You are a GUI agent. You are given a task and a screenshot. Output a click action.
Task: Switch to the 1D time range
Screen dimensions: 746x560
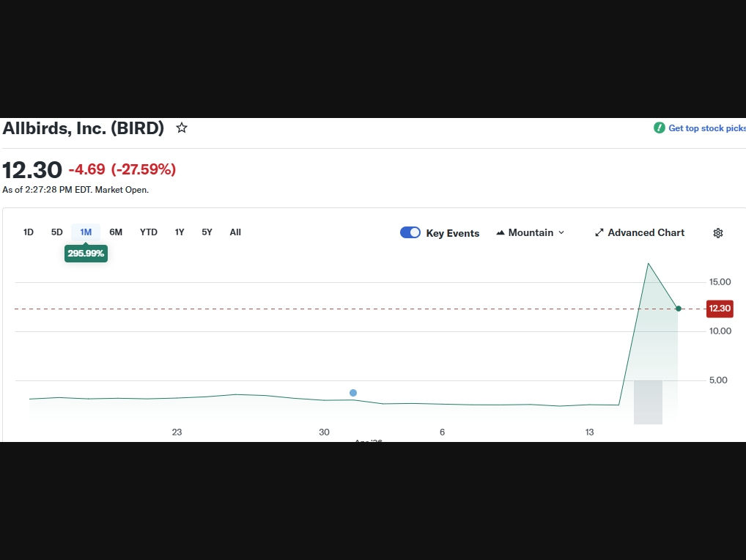click(29, 232)
